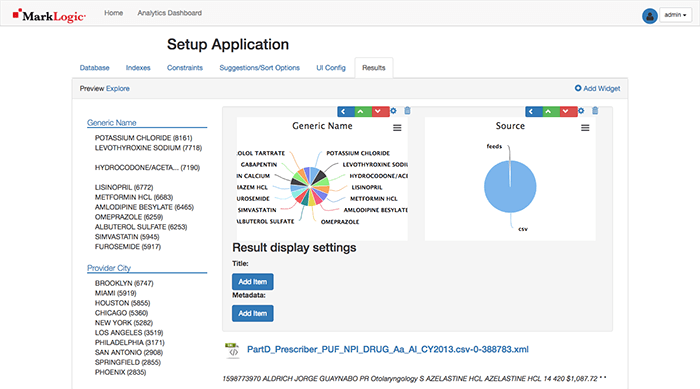
Task: Select SIMVASTATIN (5945) facet value
Action: point(127,237)
